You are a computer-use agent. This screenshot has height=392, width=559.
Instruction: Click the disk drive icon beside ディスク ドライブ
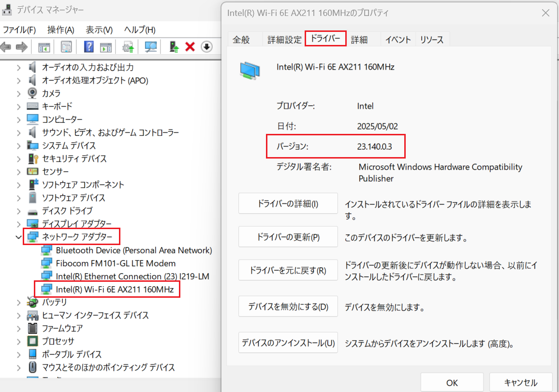[32, 212]
